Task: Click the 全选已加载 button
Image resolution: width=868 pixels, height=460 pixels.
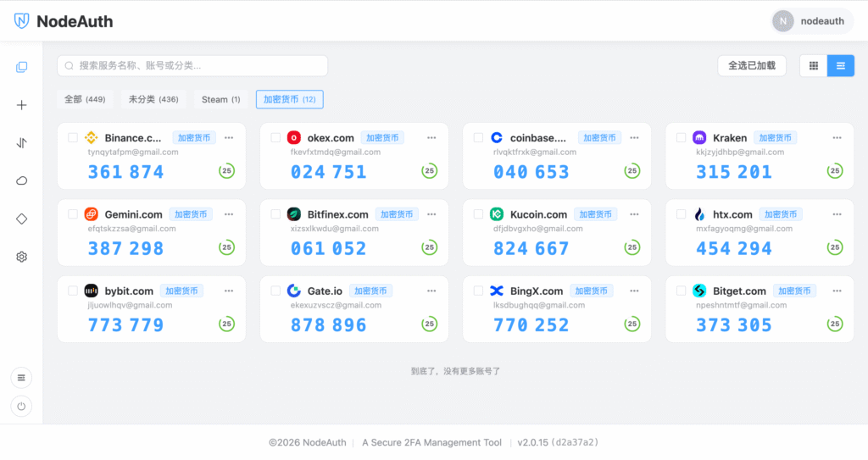Action: pyautogui.click(x=752, y=66)
